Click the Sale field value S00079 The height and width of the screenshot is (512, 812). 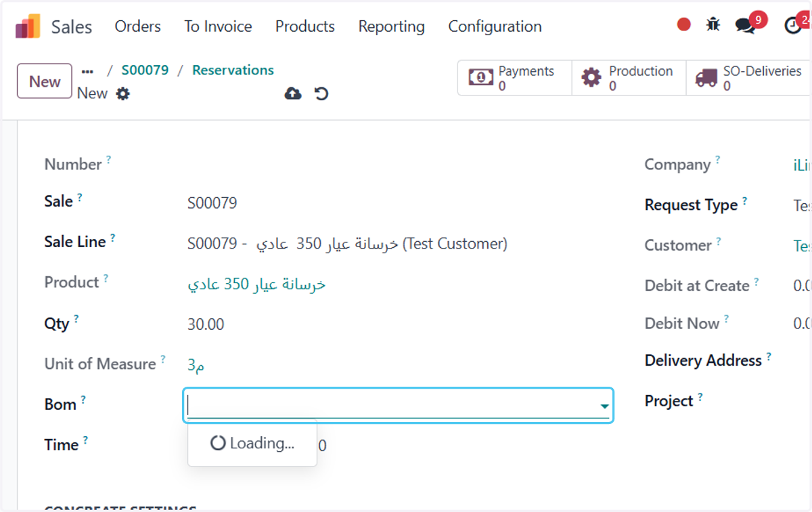tap(212, 202)
